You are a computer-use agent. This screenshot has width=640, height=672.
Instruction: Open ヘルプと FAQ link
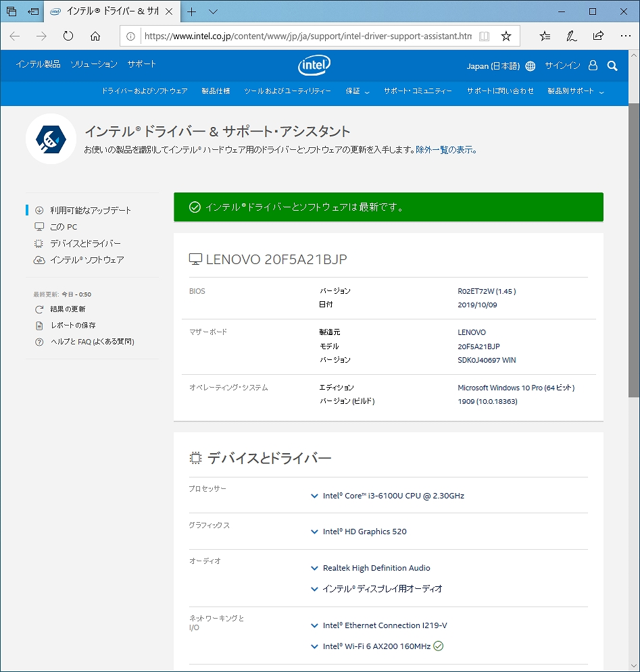(92, 342)
